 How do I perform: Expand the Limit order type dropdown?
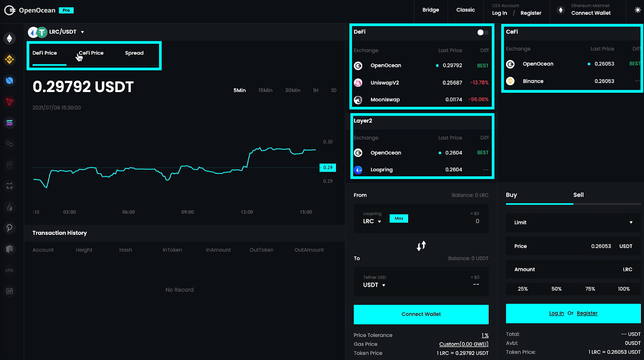coord(573,222)
